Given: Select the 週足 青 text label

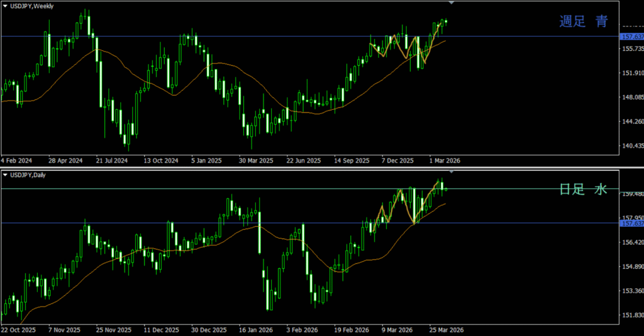Looking at the screenshot, I should [x=584, y=22].
